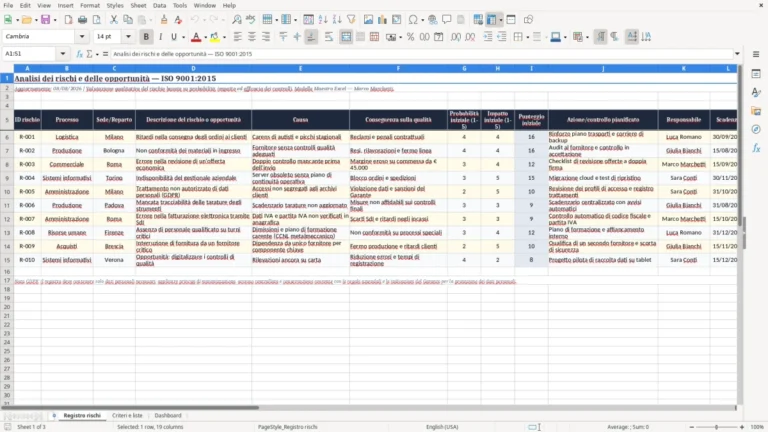
Task: Toggle Italic formatting
Action: 160,37
